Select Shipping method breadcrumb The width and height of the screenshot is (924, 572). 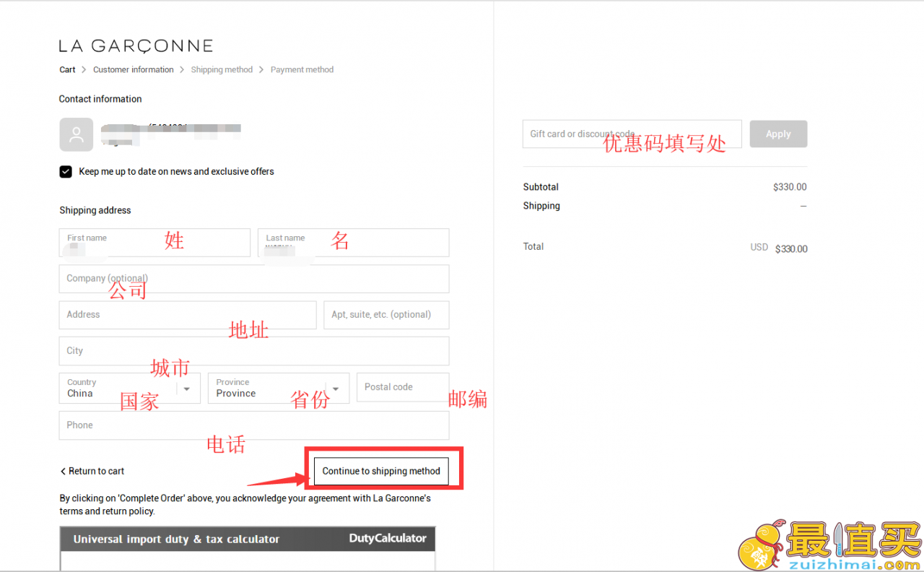pyautogui.click(x=222, y=70)
